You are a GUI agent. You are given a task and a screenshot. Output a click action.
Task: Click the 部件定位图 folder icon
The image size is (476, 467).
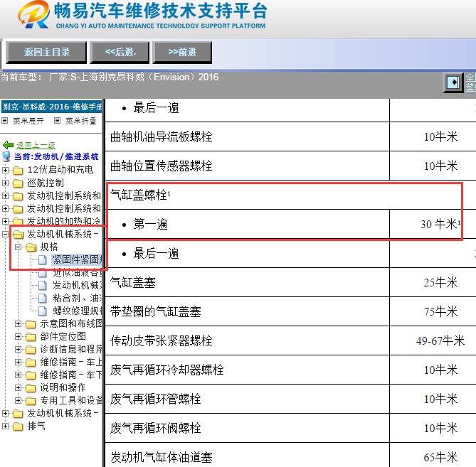point(31,337)
